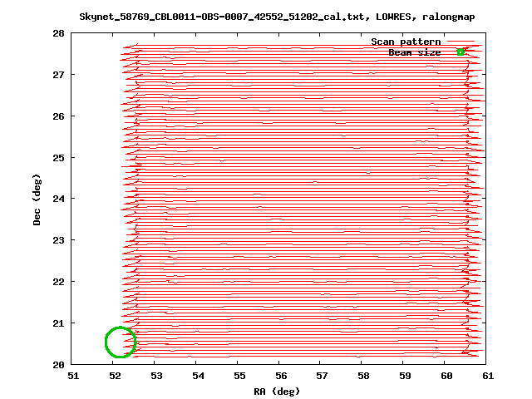Click the Dec axis tick label 26

point(58,116)
